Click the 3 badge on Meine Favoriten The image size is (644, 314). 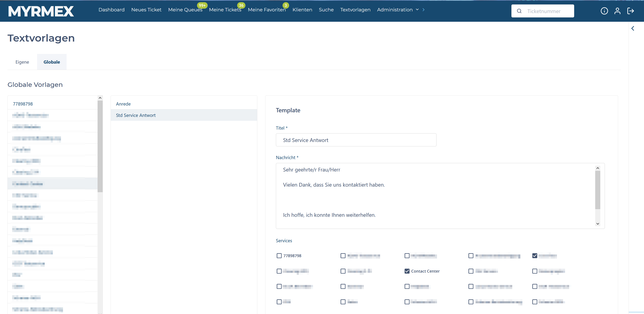coord(286,5)
